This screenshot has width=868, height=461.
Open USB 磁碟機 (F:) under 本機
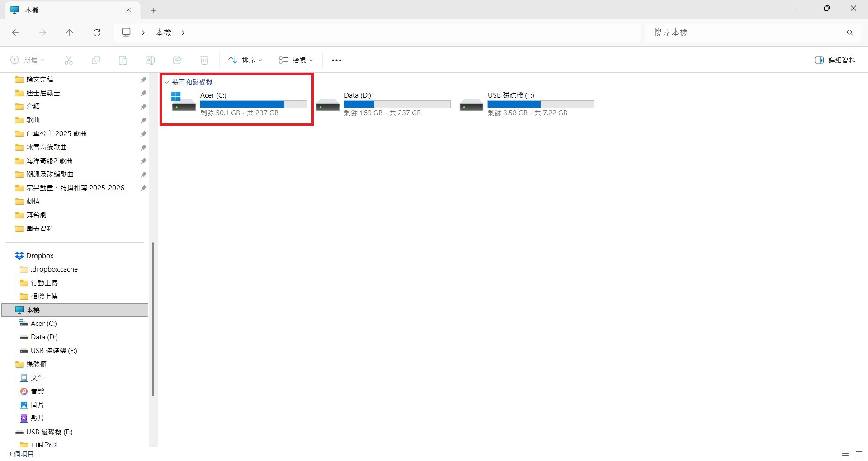(53, 351)
